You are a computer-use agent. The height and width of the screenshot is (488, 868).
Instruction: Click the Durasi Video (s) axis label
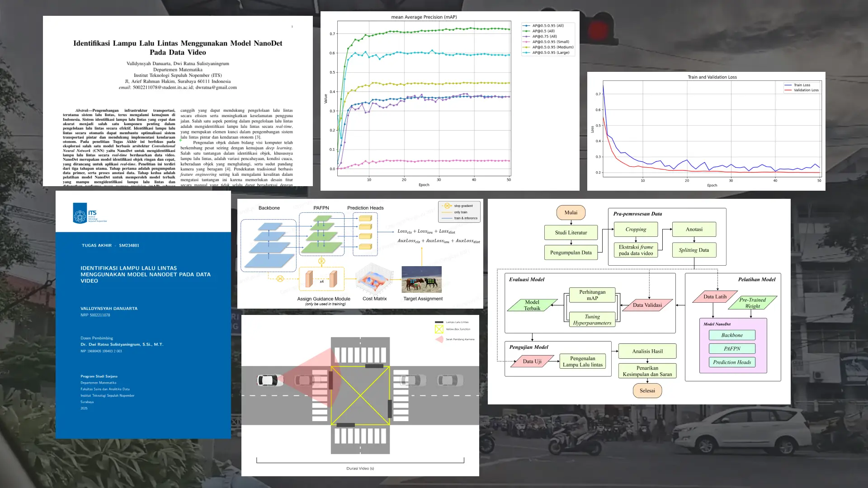coord(360,469)
